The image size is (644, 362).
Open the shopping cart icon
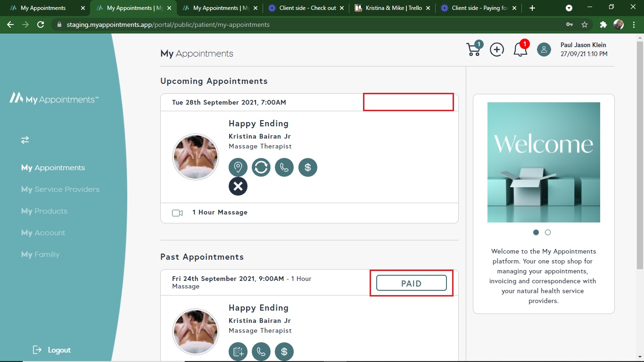[474, 49]
